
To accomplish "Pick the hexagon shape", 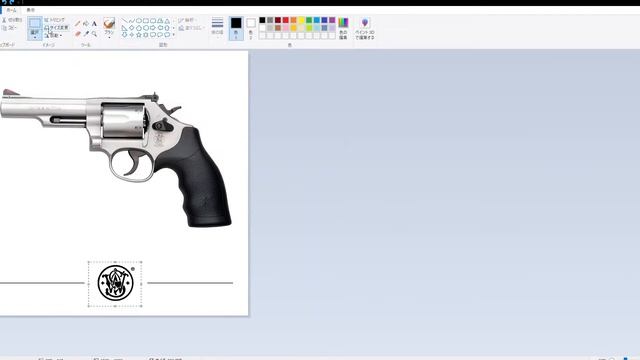I will point(146,28).
